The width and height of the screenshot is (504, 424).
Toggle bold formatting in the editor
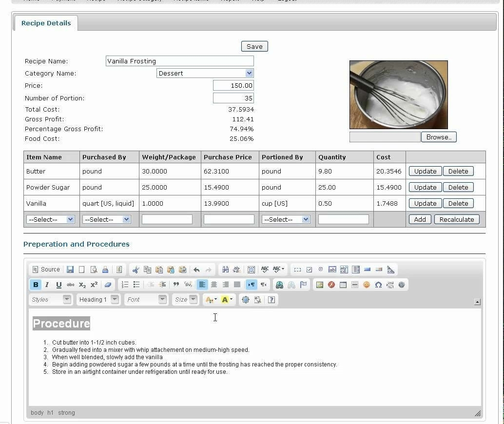tap(36, 285)
